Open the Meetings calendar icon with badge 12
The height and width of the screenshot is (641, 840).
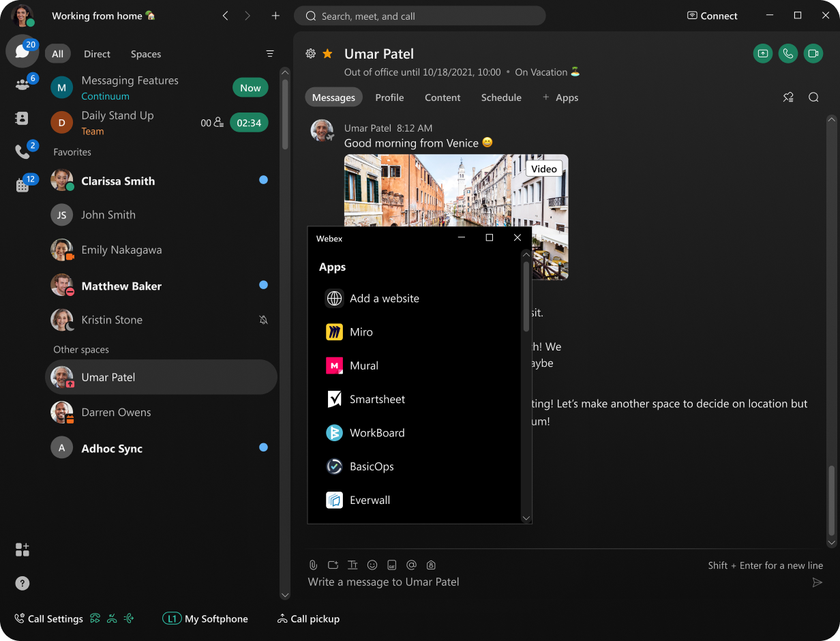pos(22,185)
